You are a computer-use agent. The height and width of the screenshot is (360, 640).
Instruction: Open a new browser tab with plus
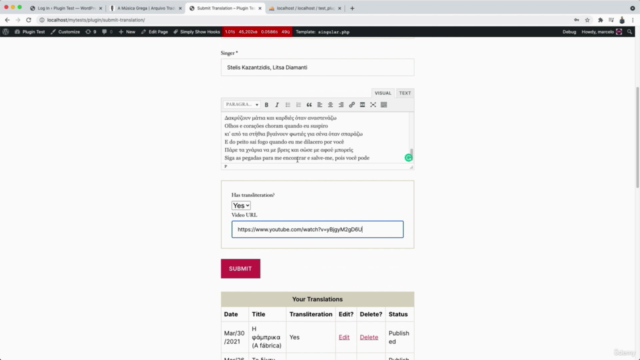pos(352,8)
